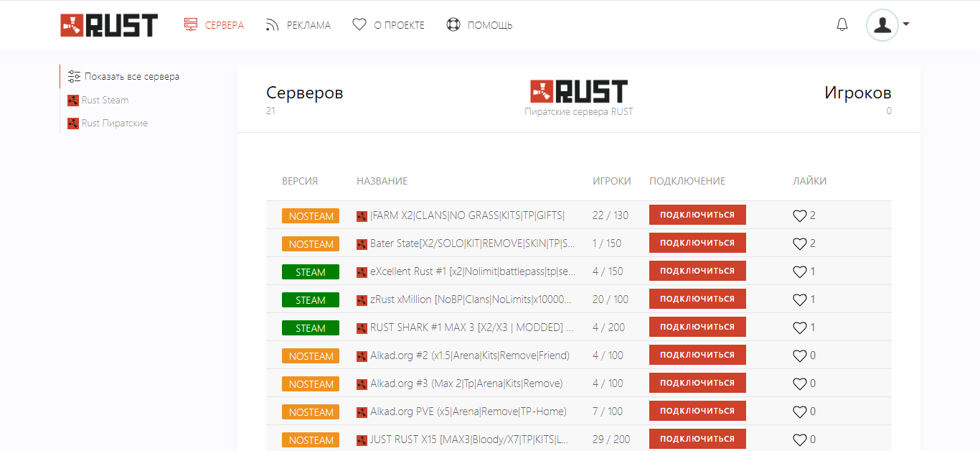The image size is (980, 451).
Task: Select Показать все сервера in sidebar
Action: pyautogui.click(x=132, y=76)
